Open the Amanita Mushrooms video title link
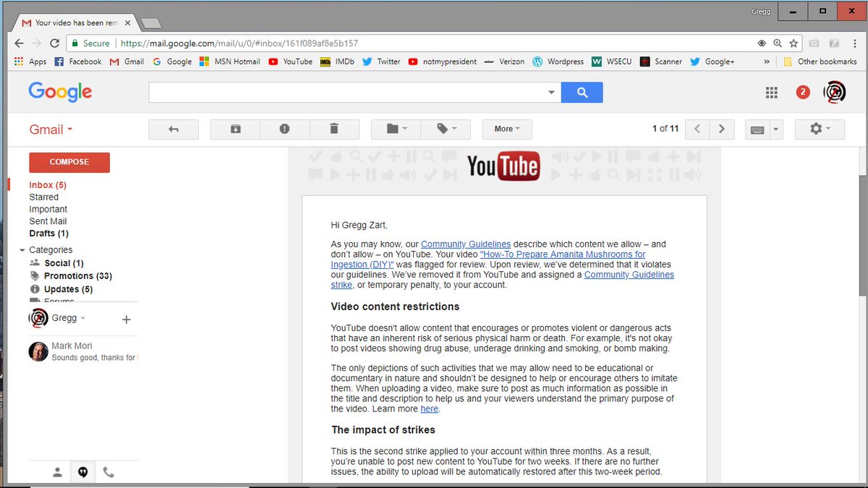The image size is (868, 488). 488,260
